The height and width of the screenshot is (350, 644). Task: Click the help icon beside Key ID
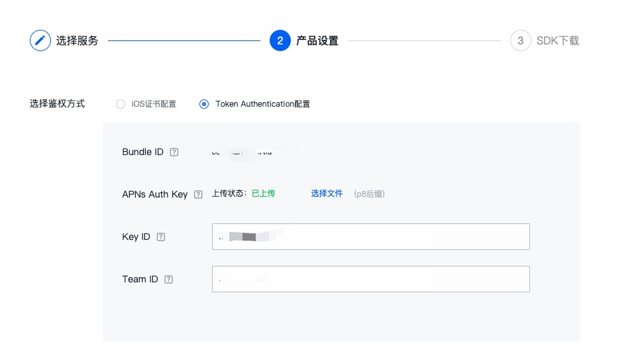[x=161, y=237]
